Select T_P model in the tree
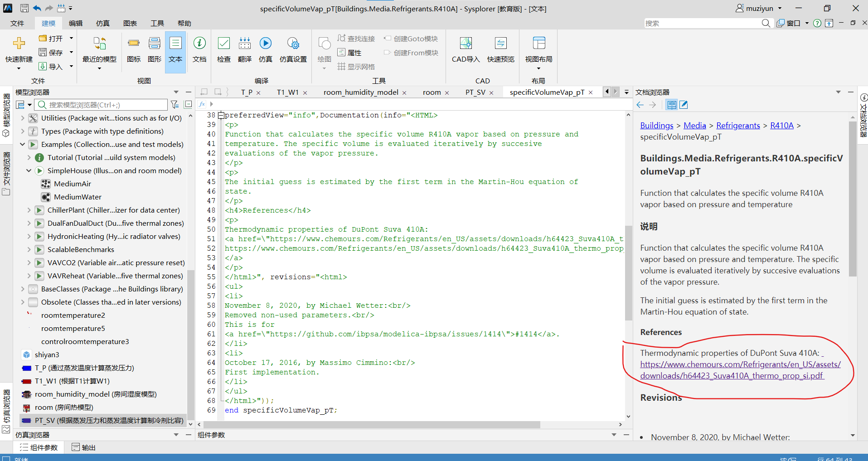Image resolution: width=868 pixels, height=461 pixels. (84, 368)
